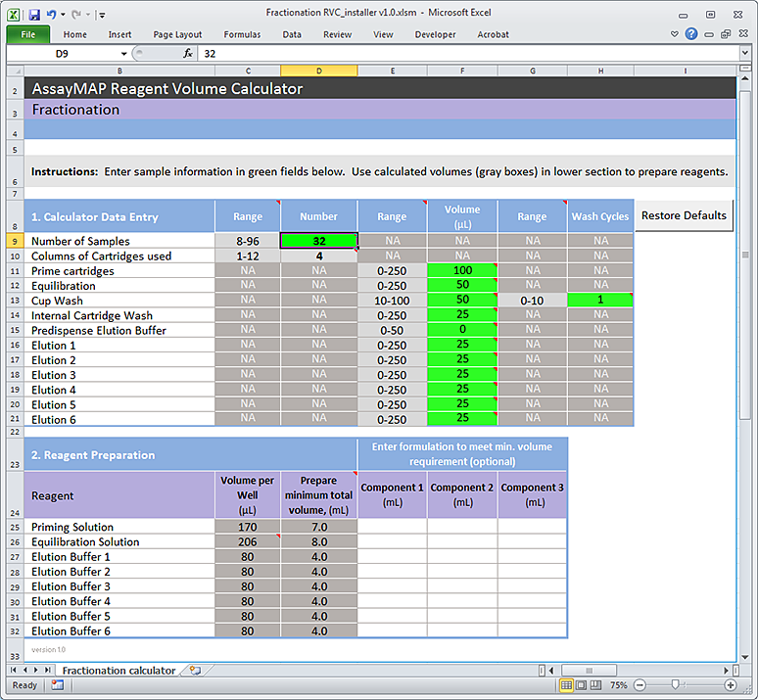Open the File tab
758x700 pixels.
click(x=27, y=34)
